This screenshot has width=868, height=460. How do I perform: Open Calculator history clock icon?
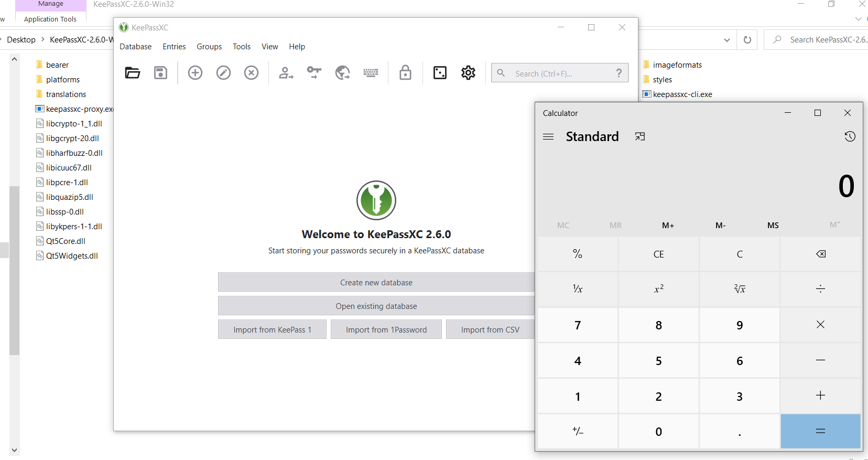coord(850,136)
